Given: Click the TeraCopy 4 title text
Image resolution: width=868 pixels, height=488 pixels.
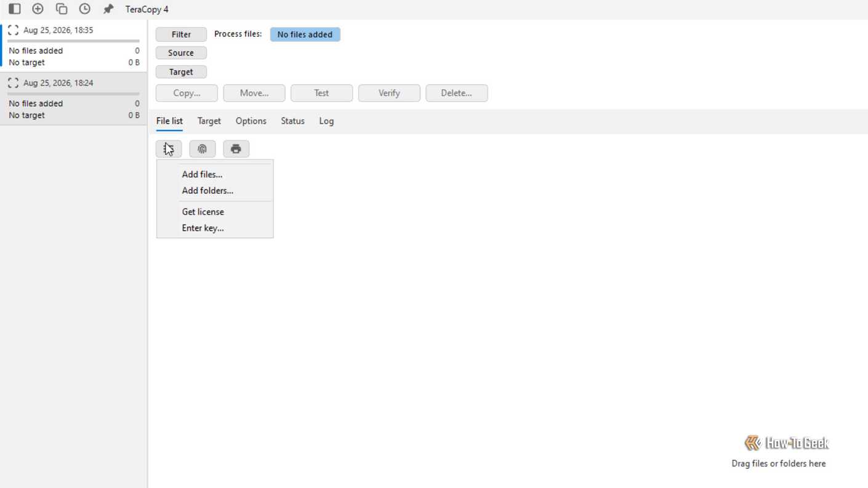Looking at the screenshot, I should (x=147, y=9).
